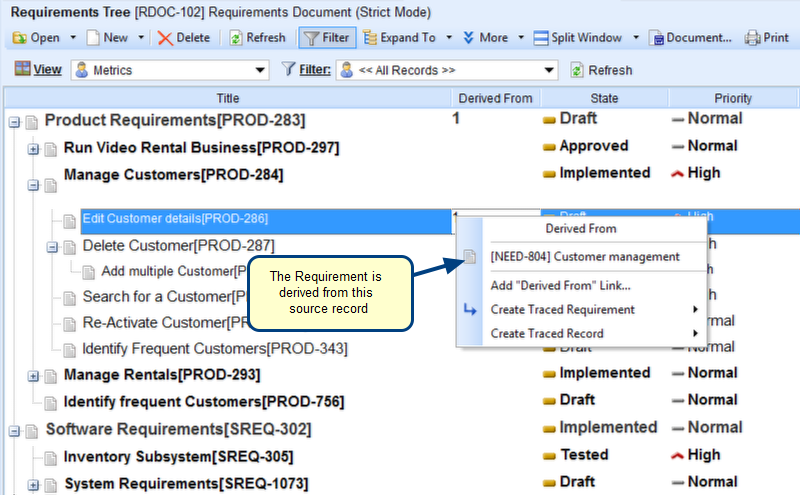Click the Delete toolbar button
800x495 pixels.
(x=183, y=38)
